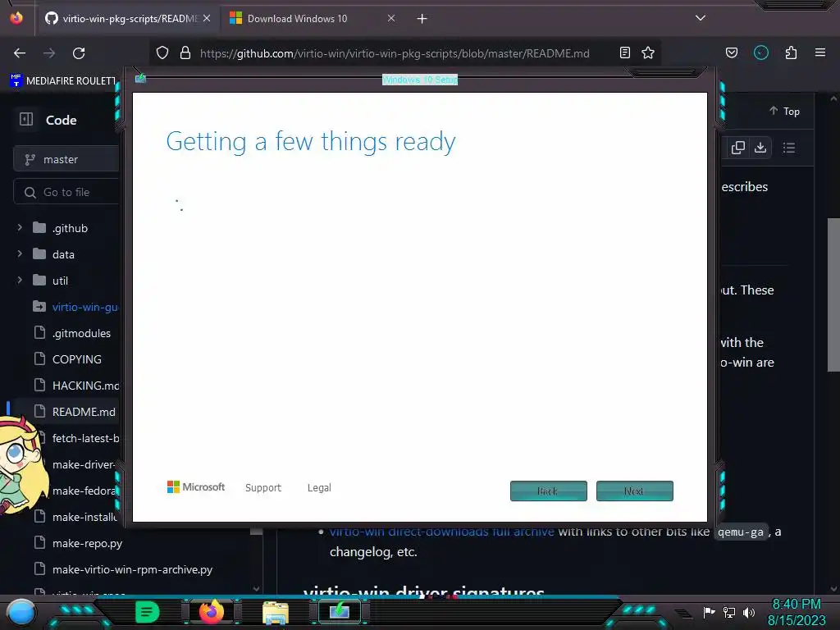The image size is (840, 630).
Task: Click Next in Windows 10 Setup
Action: [x=635, y=491]
